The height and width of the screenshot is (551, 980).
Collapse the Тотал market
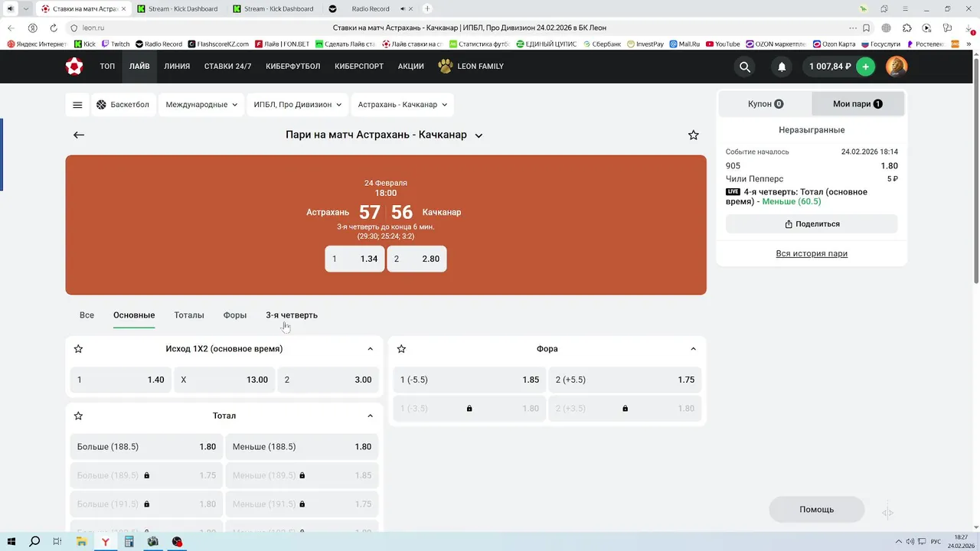point(370,416)
